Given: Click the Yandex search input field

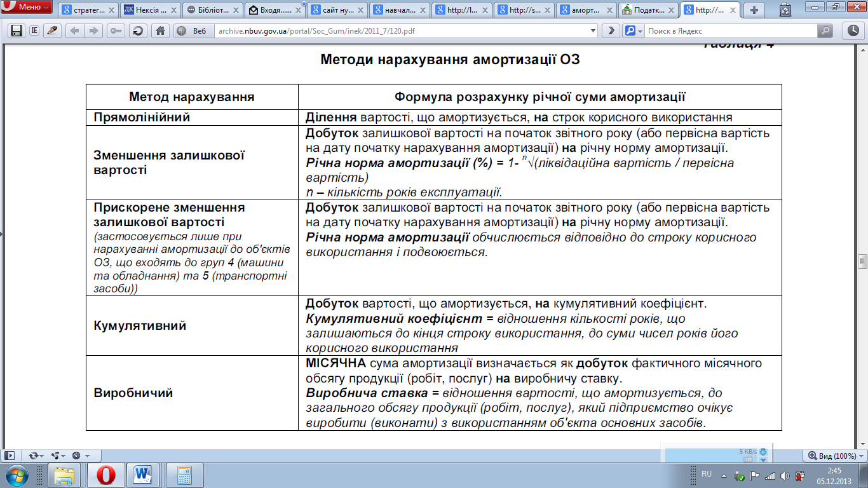Looking at the screenshot, I should pos(731,31).
